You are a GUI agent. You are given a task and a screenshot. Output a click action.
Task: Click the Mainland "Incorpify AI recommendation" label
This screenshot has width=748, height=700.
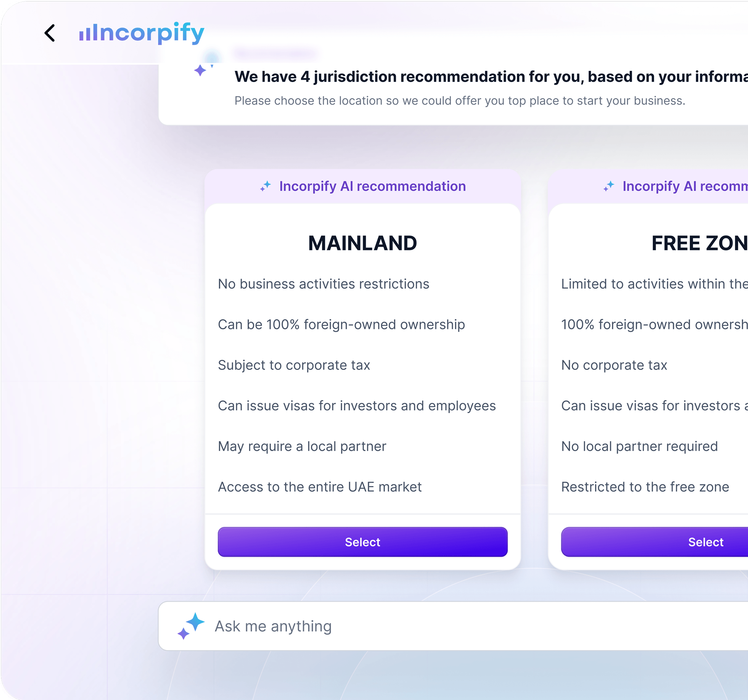372,186
